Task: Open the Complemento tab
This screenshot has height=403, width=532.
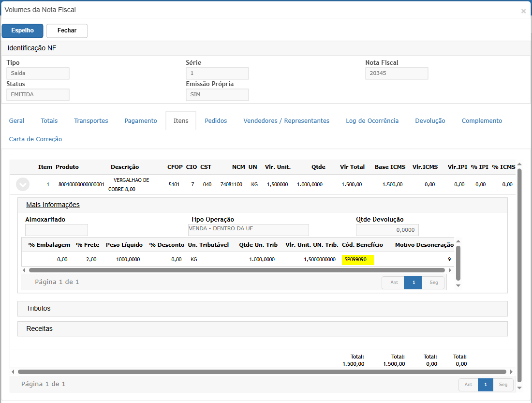Action: (482, 121)
